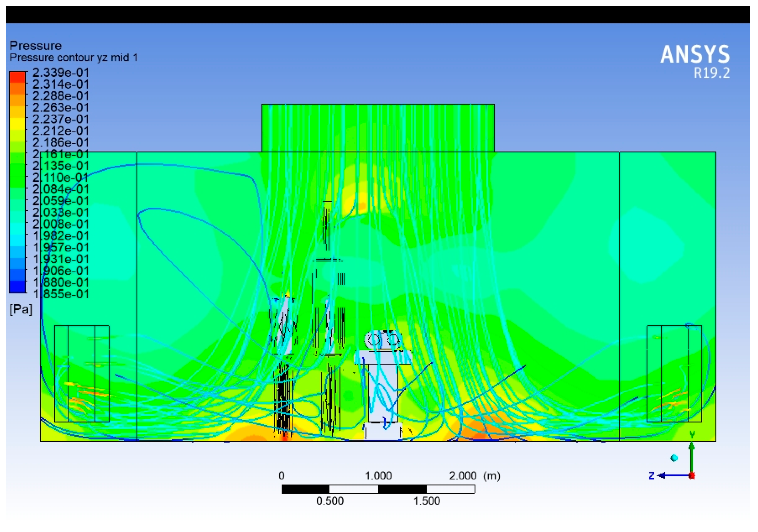Click the cyan isometric sphere near triad

coord(674,458)
